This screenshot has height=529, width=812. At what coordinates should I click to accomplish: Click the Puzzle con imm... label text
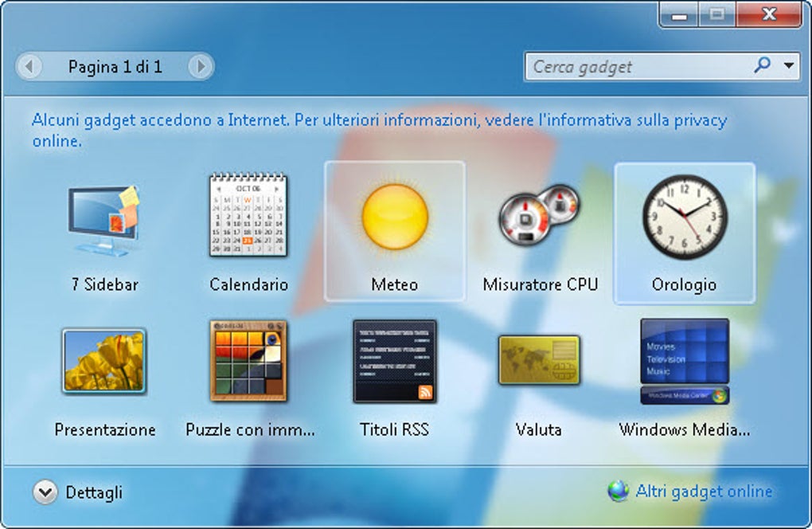tap(250, 429)
